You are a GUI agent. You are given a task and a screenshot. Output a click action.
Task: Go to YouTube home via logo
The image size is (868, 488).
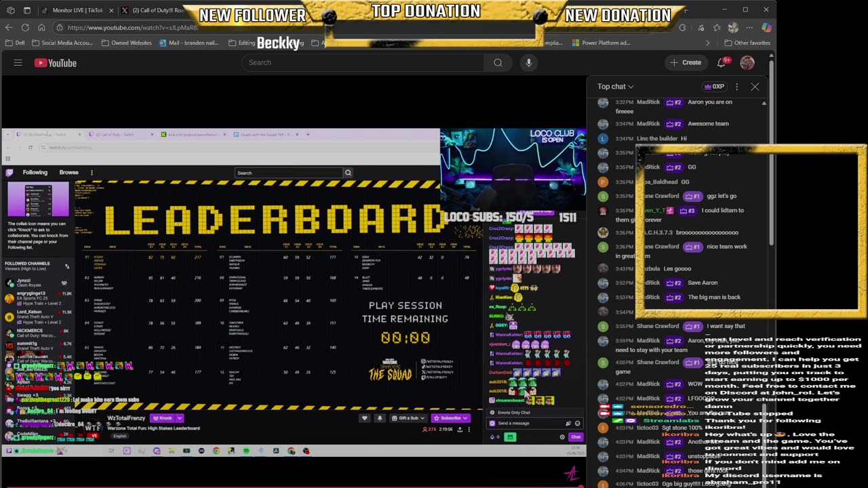tap(56, 63)
